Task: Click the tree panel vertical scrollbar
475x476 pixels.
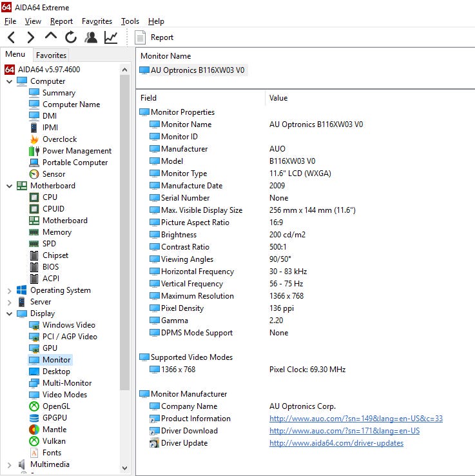Action: [125, 258]
